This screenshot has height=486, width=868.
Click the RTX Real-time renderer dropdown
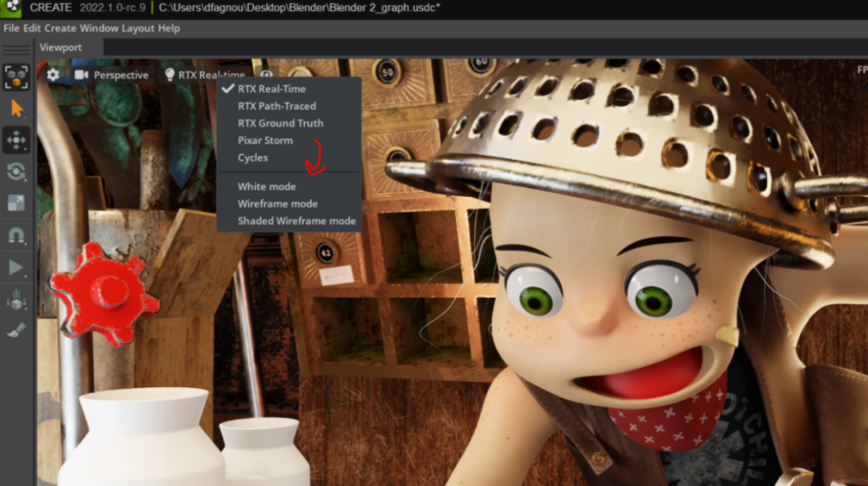205,75
